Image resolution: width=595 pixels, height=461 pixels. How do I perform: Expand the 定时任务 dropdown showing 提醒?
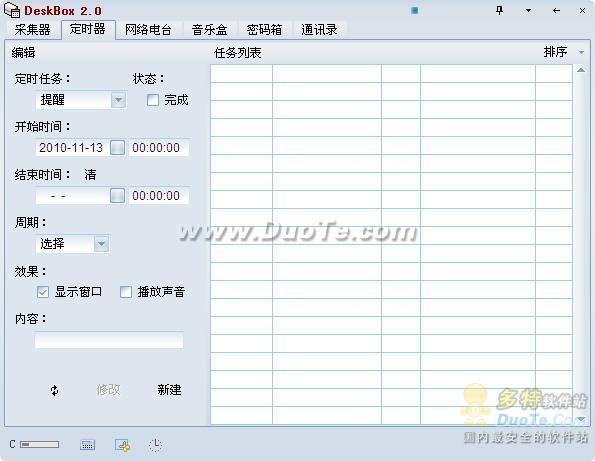pyautogui.click(x=118, y=100)
